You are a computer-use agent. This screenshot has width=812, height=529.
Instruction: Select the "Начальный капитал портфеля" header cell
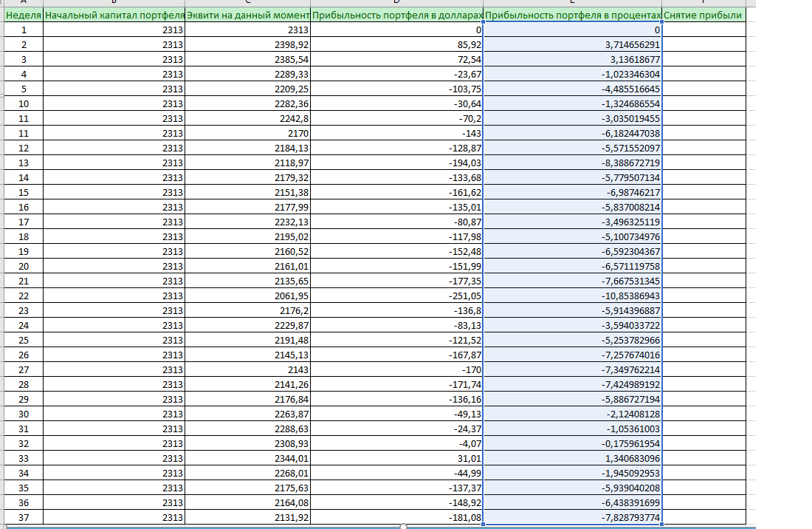(x=114, y=16)
